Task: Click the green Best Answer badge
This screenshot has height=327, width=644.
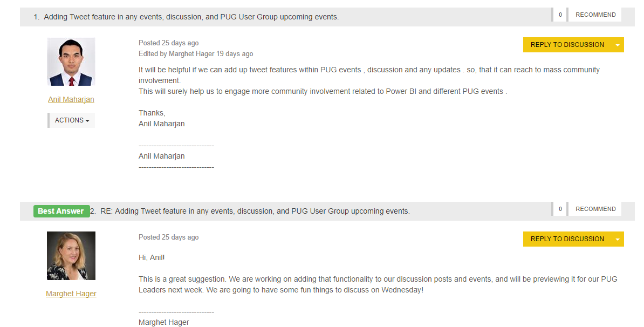Action: [x=61, y=211]
